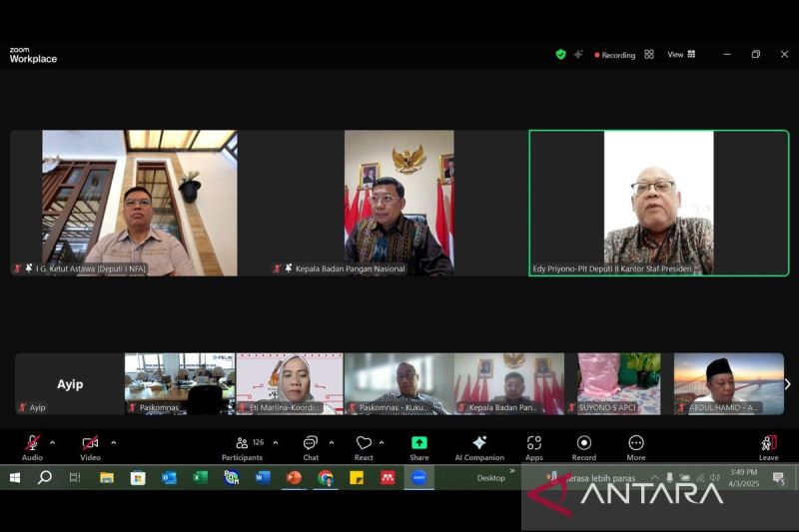Expand audio options arrow next to Audio

pos(52,442)
